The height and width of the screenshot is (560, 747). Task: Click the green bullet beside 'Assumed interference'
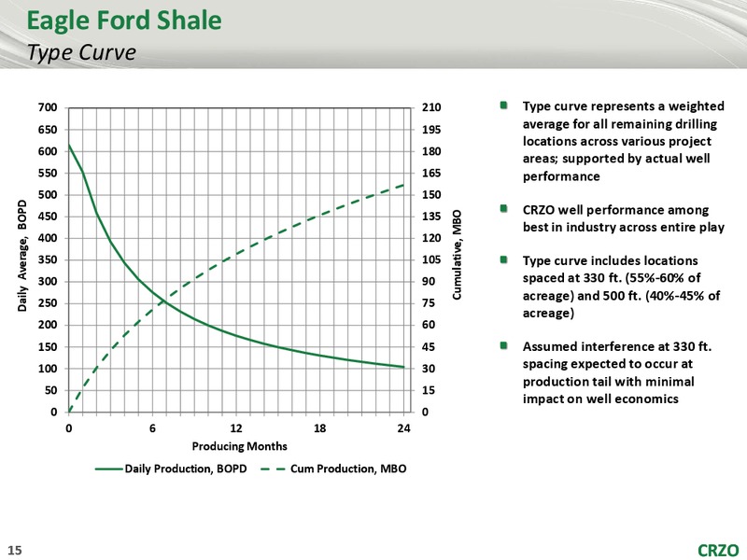coord(503,344)
